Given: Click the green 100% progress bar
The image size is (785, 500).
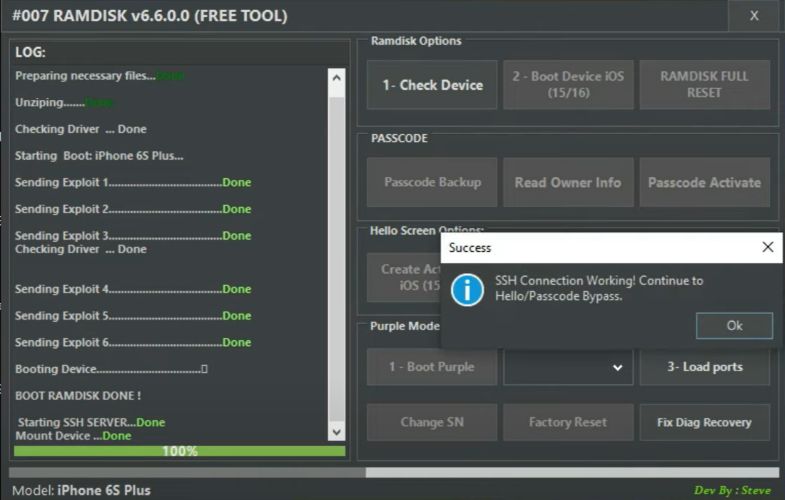Looking at the screenshot, I should pos(180,451).
